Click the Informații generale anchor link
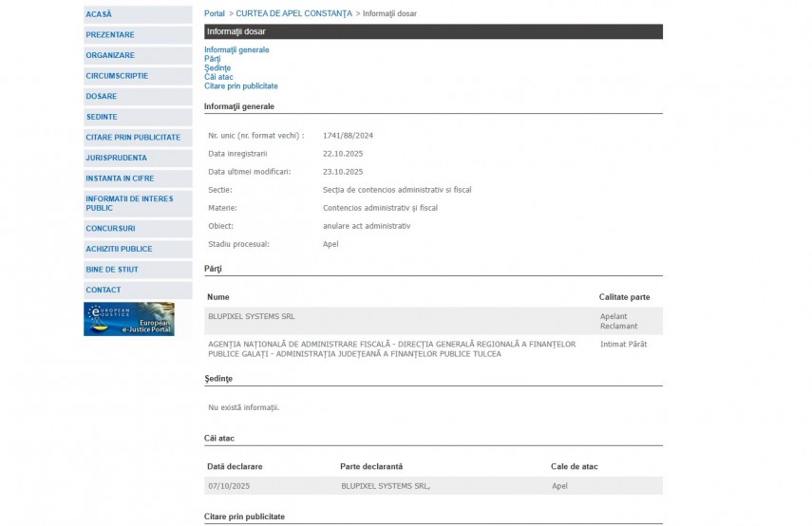 coord(236,49)
